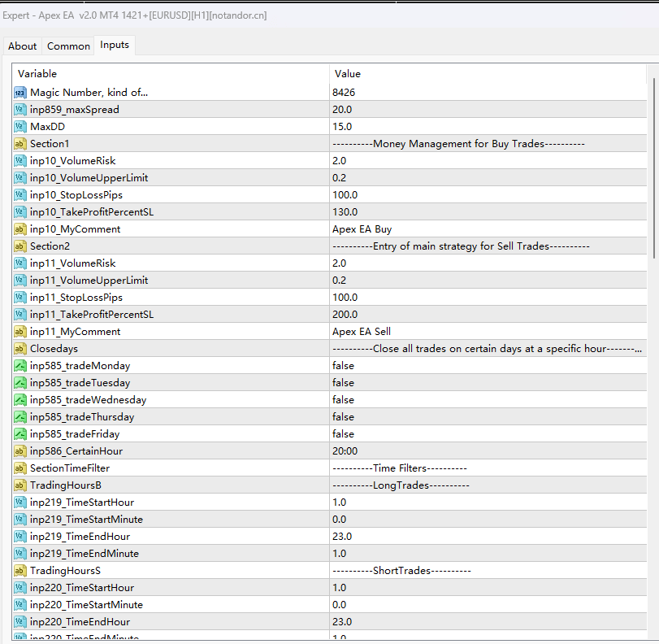Click the Section1 string type icon
The width and height of the screenshot is (659, 644).
[20, 144]
